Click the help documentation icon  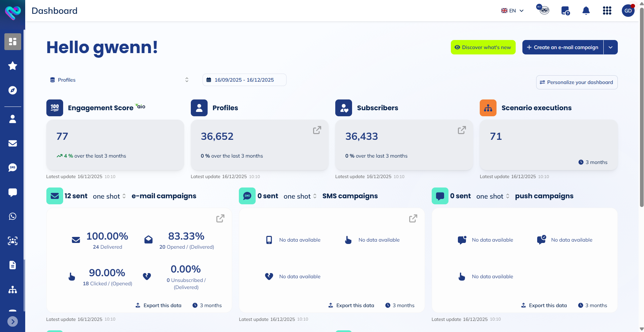(x=565, y=10)
